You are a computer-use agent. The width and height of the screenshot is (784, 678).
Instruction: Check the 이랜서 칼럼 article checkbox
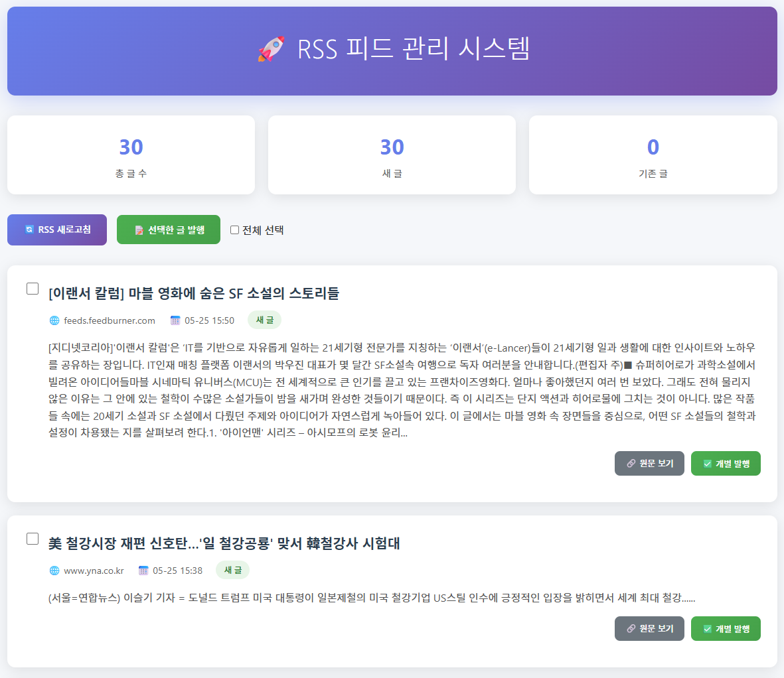click(33, 289)
